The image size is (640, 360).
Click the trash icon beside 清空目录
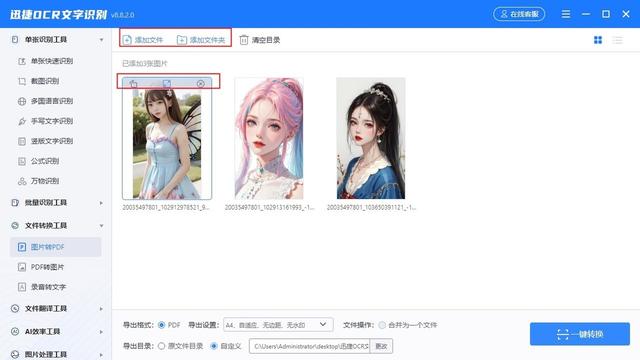point(244,40)
